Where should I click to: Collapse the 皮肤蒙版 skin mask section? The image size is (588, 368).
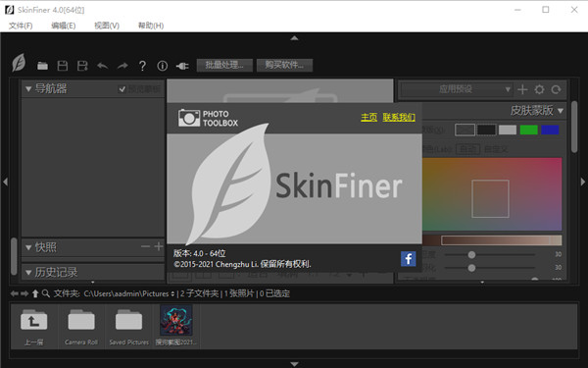click(x=561, y=111)
